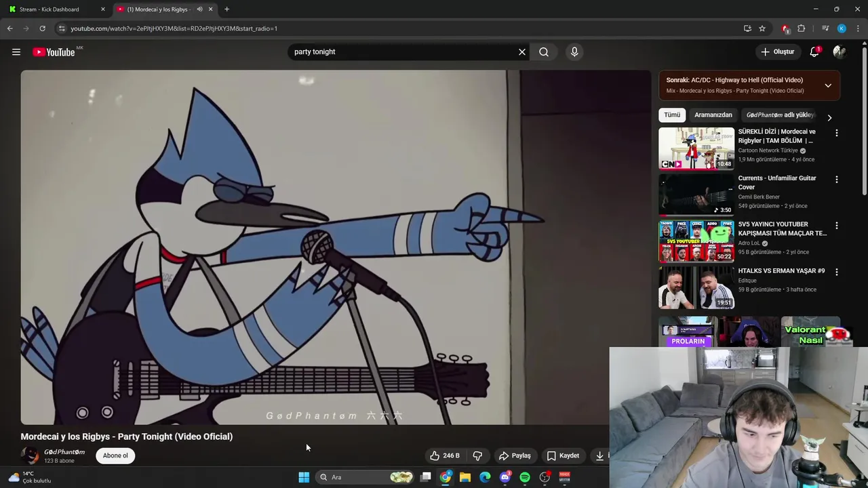Open the Windows Start menu
Image resolution: width=868 pixels, height=488 pixels.
coord(304,477)
